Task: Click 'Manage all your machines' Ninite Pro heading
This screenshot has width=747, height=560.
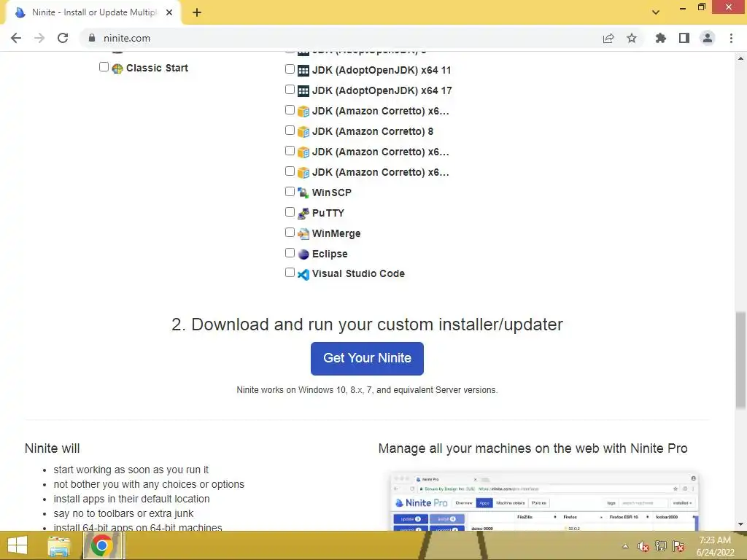Action: tap(533, 448)
